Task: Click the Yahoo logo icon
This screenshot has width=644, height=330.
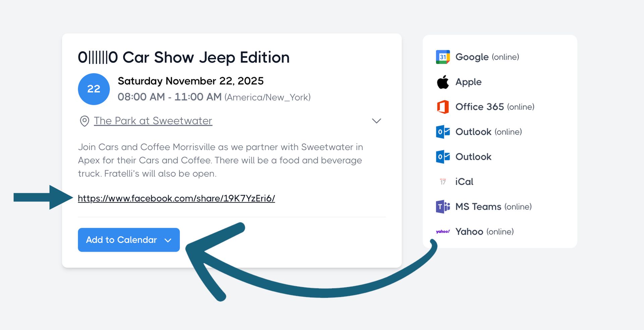Action: (443, 232)
